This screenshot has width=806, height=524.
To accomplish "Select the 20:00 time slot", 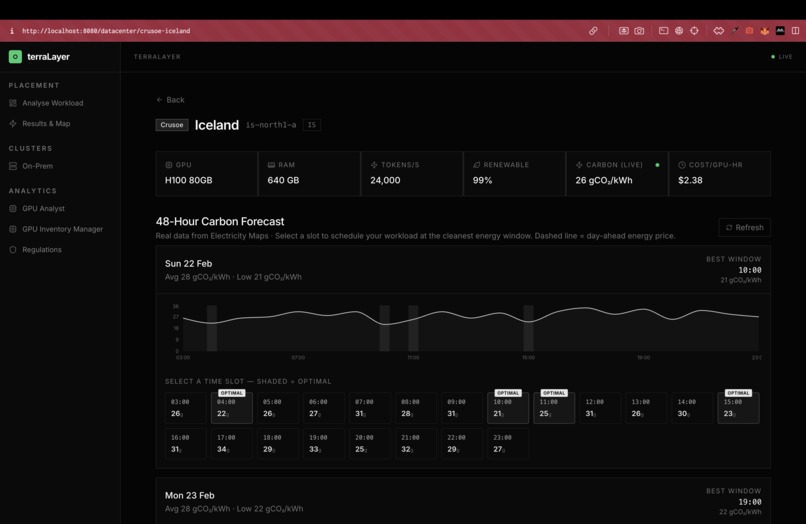I will click(370, 443).
